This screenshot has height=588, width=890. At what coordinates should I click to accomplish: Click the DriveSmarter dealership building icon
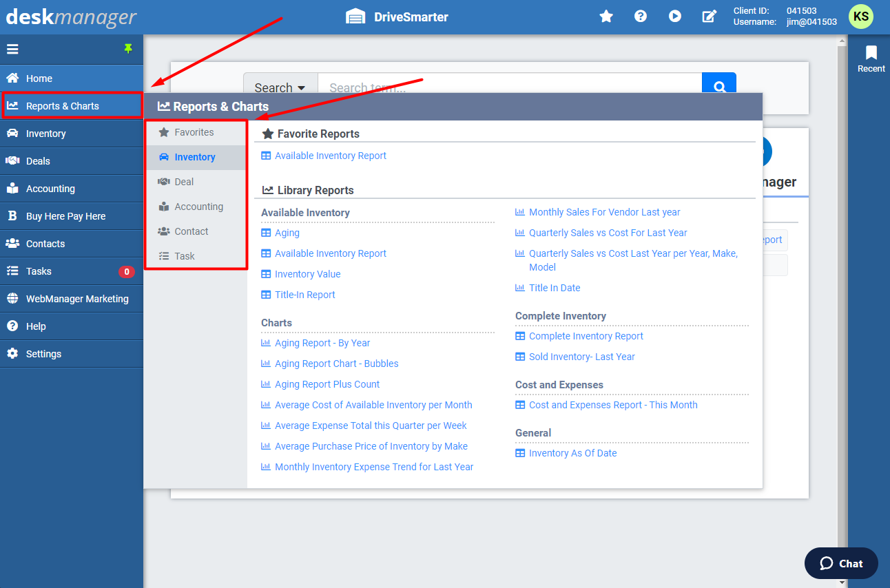tap(355, 15)
